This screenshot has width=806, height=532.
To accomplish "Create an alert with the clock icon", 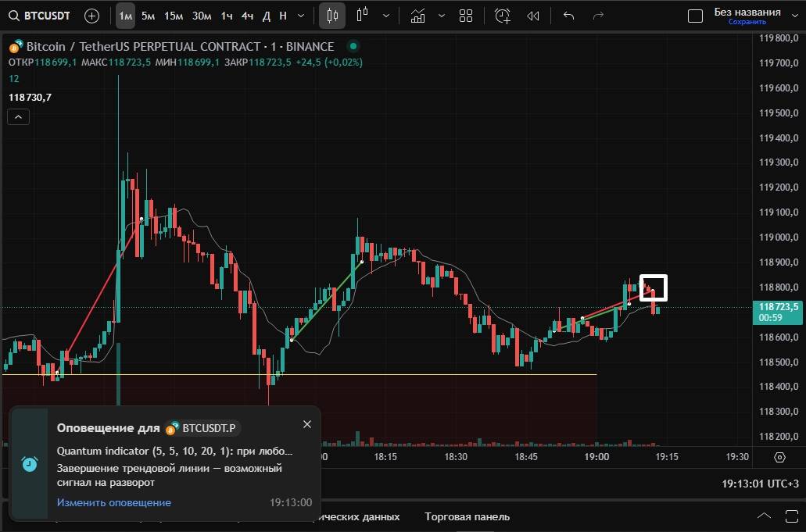I will 502,16.
